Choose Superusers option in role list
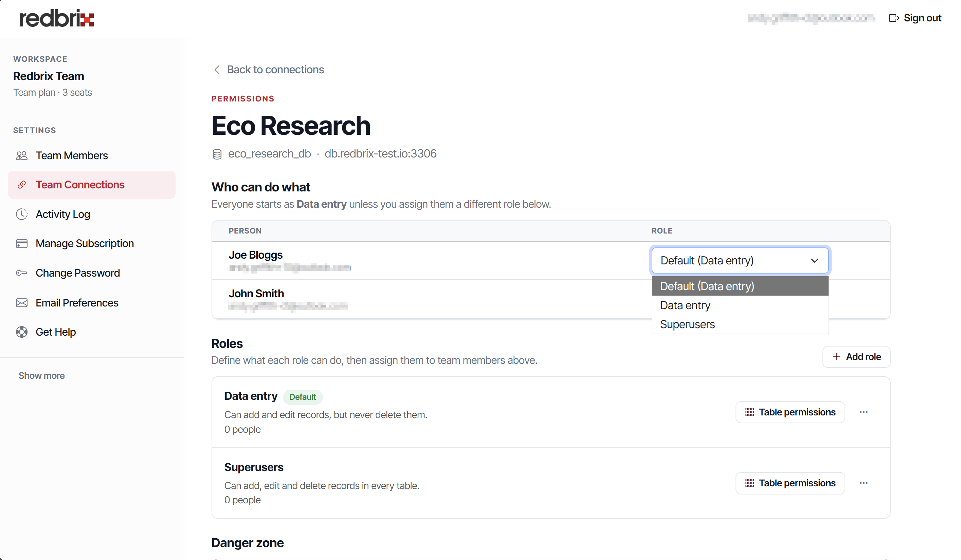Screen dimensions: 961x560 (x=740, y=324)
